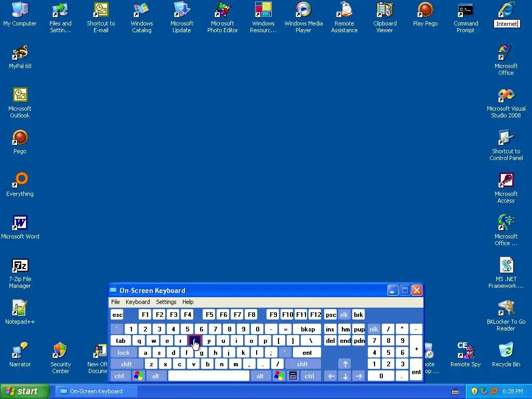
Task: Select Microsoft Outlook desktop icon
Action: click(x=20, y=102)
